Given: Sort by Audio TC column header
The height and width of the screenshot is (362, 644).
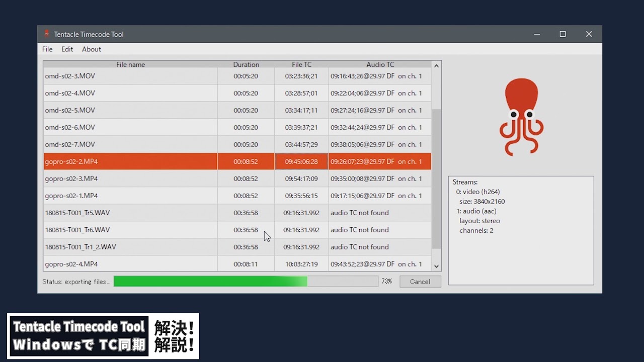Looking at the screenshot, I should click(x=380, y=64).
